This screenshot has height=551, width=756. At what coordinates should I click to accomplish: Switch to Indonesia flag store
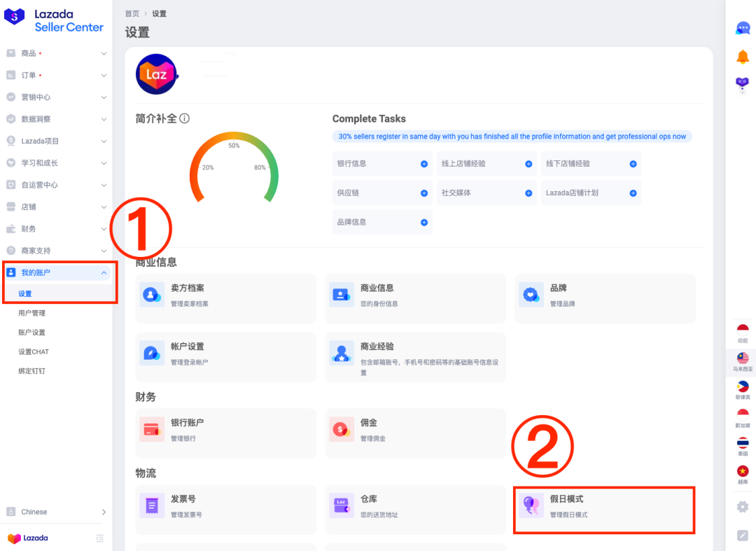[x=743, y=333]
